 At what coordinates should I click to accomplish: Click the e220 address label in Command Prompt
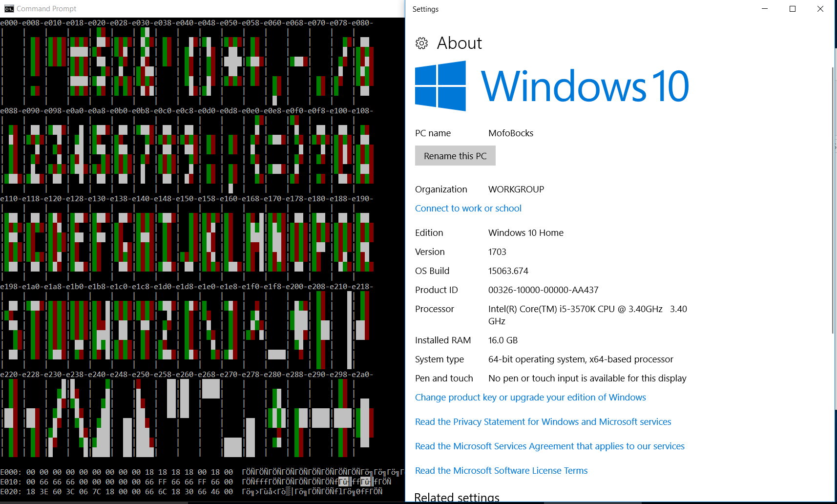point(9,375)
